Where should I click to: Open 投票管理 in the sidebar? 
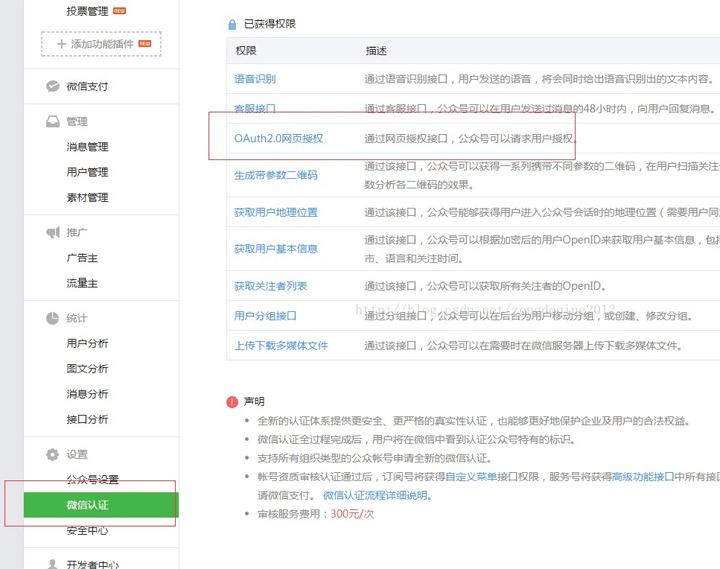tap(88, 11)
